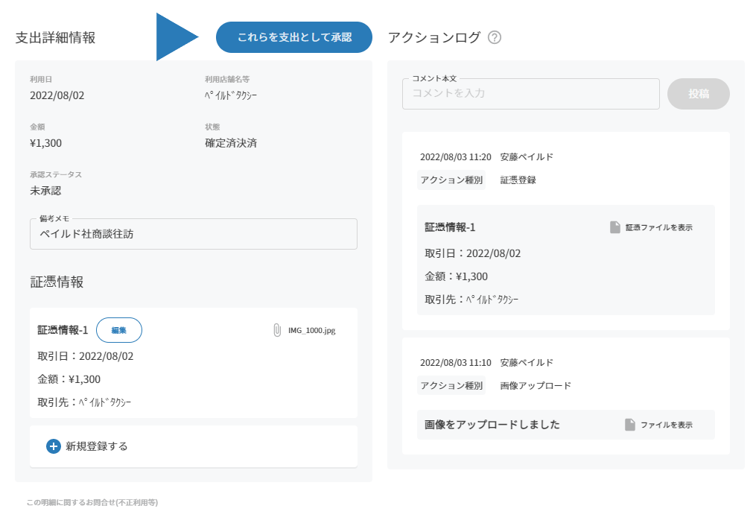Open the この明細に関するお問合せ inquiry link
The height and width of the screenshot is (532, 756).
tap(92, 502)
